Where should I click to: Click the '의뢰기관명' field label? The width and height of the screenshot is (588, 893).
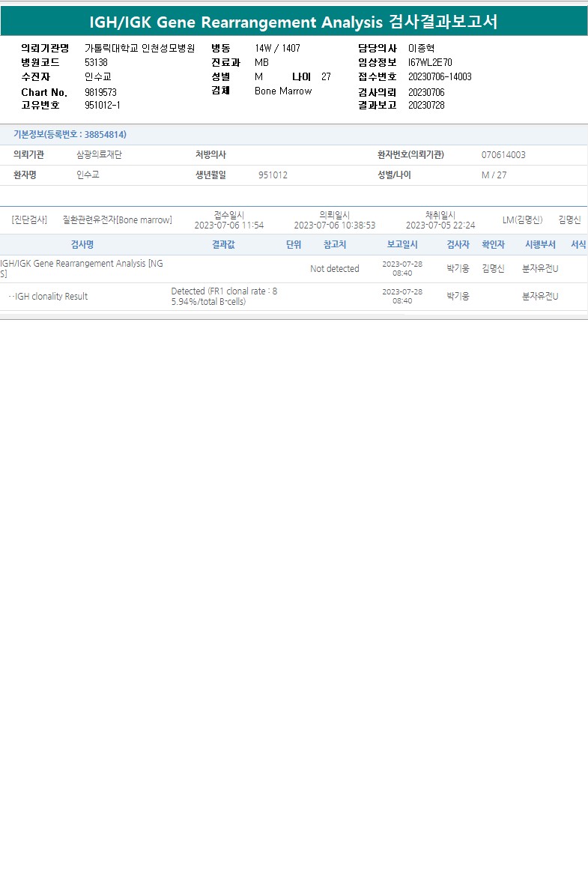(x=45, y=49)
